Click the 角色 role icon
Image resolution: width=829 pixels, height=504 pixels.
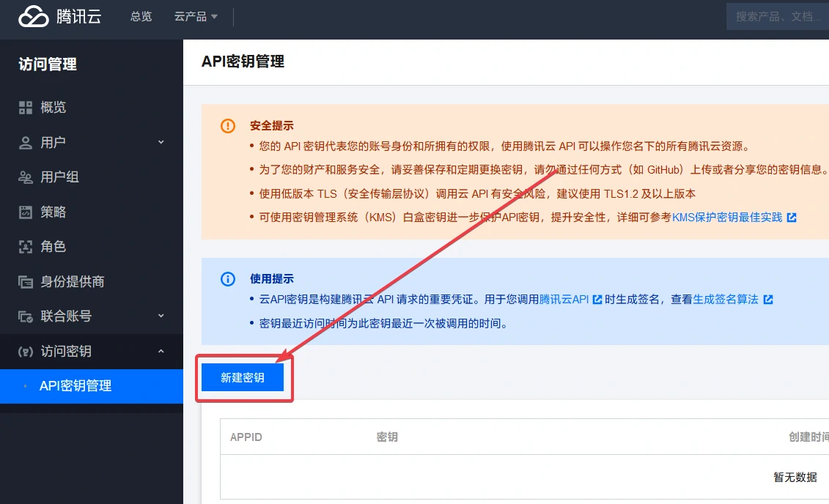click(x=26, y=247)
